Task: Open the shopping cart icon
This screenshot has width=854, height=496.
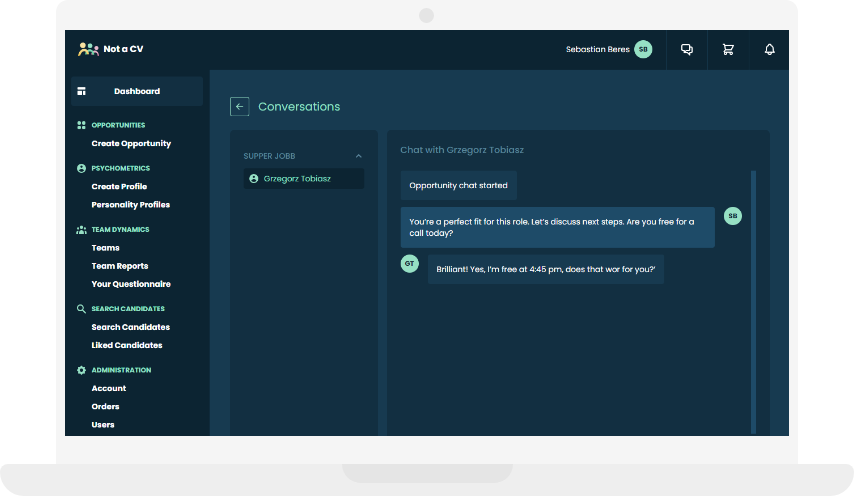Action: click(728, 50)
